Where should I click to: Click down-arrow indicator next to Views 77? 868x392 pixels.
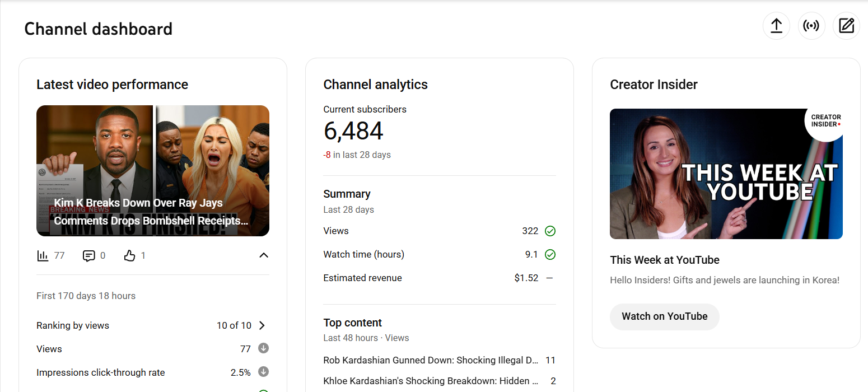click(263, 348)
